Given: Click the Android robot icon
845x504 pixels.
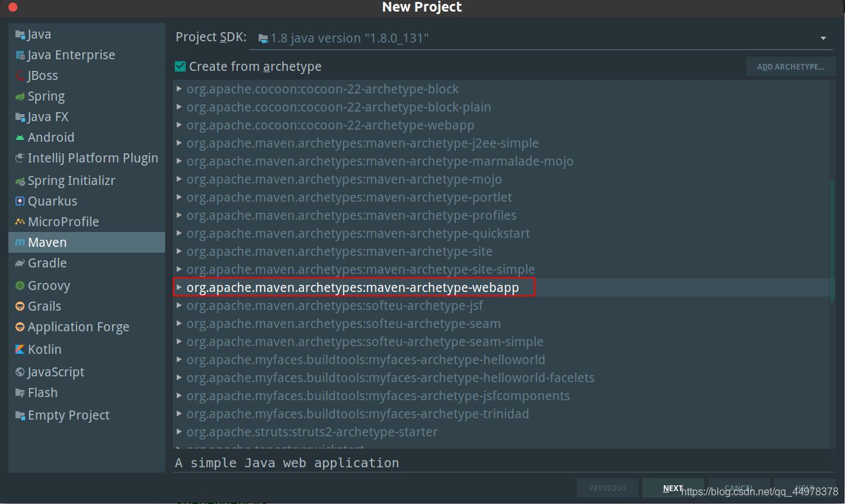Looking at the screenshot, I should click(20, 138).
